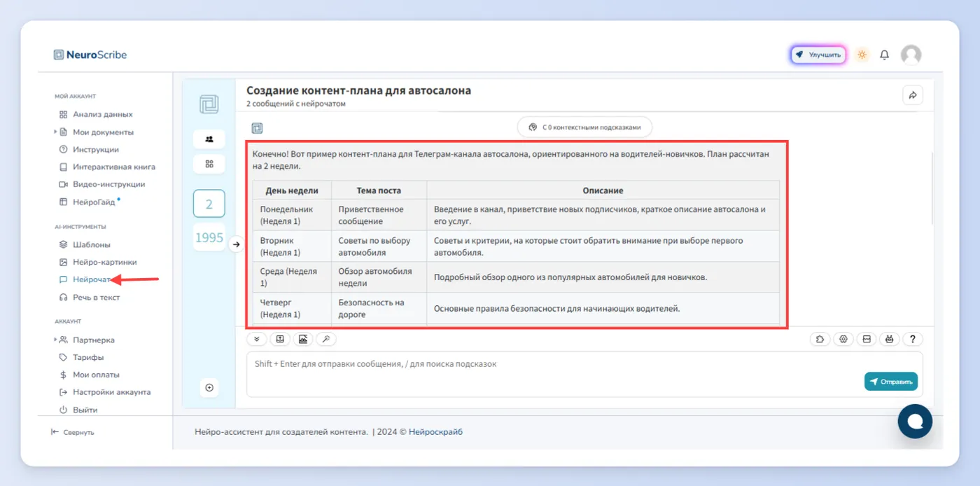Follow the Нейроскрайб footer link

coord(435,432)
